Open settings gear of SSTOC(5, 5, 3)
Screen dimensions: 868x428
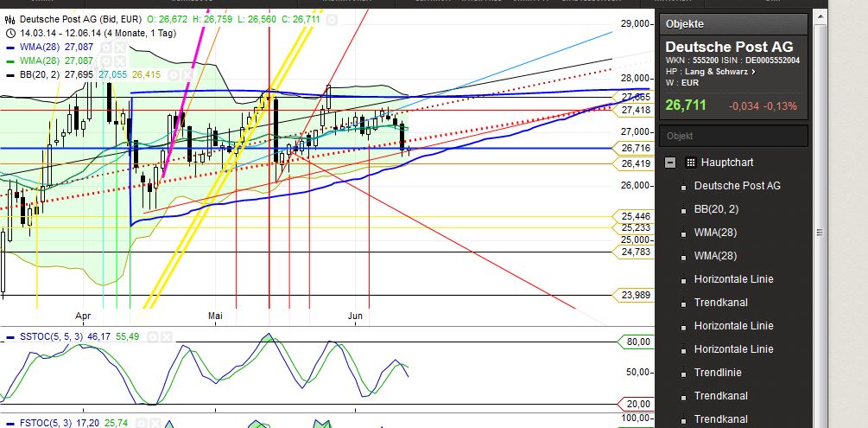(154, 336)
